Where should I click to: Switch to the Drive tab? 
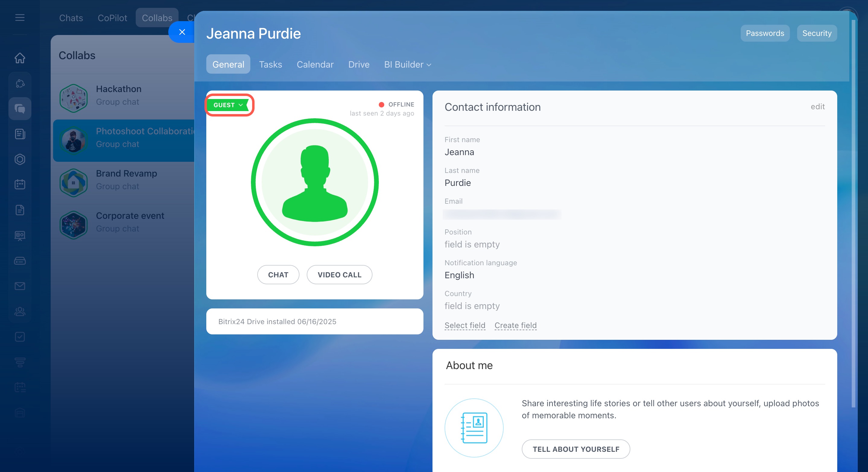(x=359, y=64)
